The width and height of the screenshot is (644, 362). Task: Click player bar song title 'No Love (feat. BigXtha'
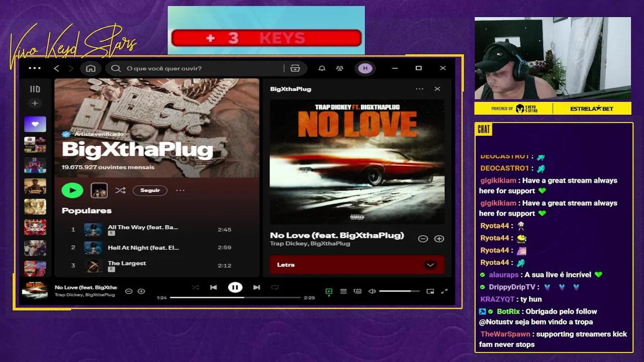tap(86, 288)
